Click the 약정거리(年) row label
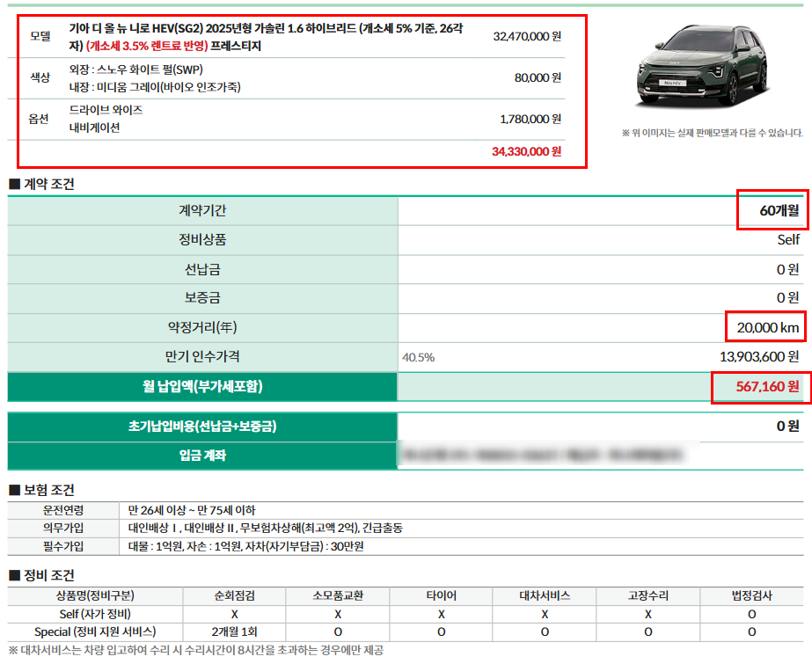 coord(202,327)
